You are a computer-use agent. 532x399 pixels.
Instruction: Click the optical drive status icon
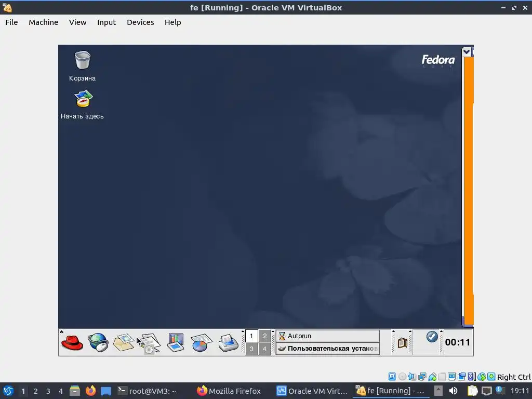click(x=402, y=376)
